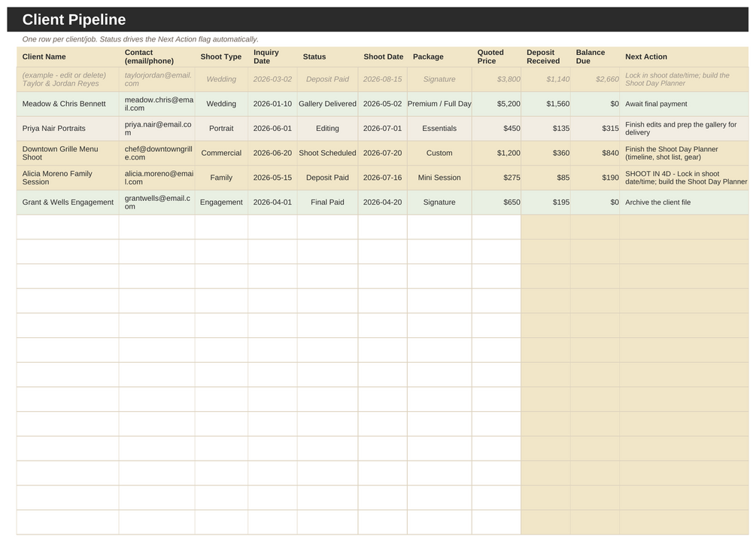Click the Balance Due column header
The image size is (756, 542).
pyautogui.click(x=594, y=56)
